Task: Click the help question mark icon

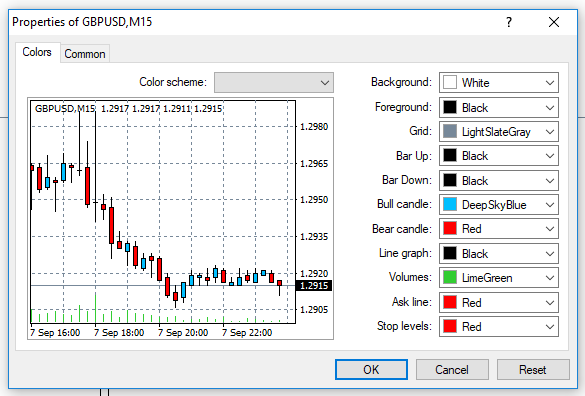Action: 509,22
